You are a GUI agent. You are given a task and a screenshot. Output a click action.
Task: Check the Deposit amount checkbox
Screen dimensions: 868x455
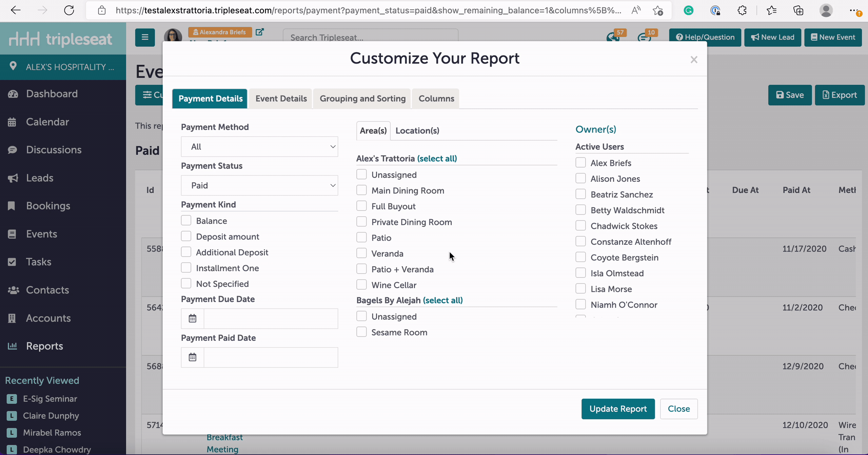(x=186, y=236)
